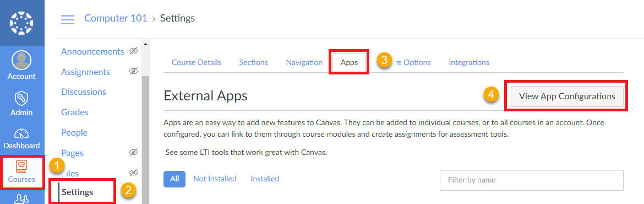This screenshot has width=644, height=204.
Task: Select the Not Installed filter
Action: 215,179
